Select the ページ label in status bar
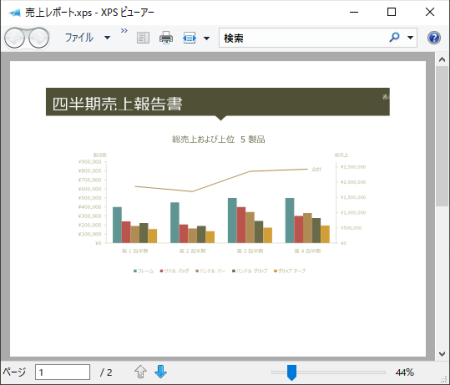450x385 pixels. [x=14, y=372]
